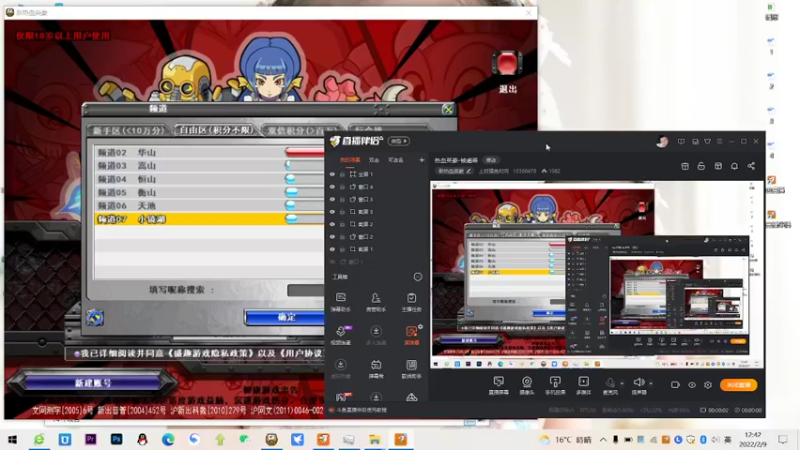Expand the toolbox more-options circle button

pyautogui.click(x=418, y=277)
